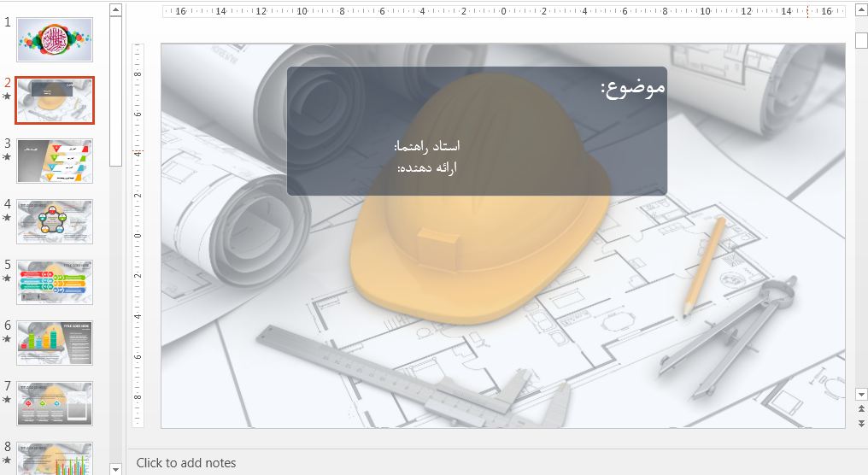The width and height of the screenshot is (868, 475).
Task: Select the yellow hard hat image
Action: coord(478,256)
